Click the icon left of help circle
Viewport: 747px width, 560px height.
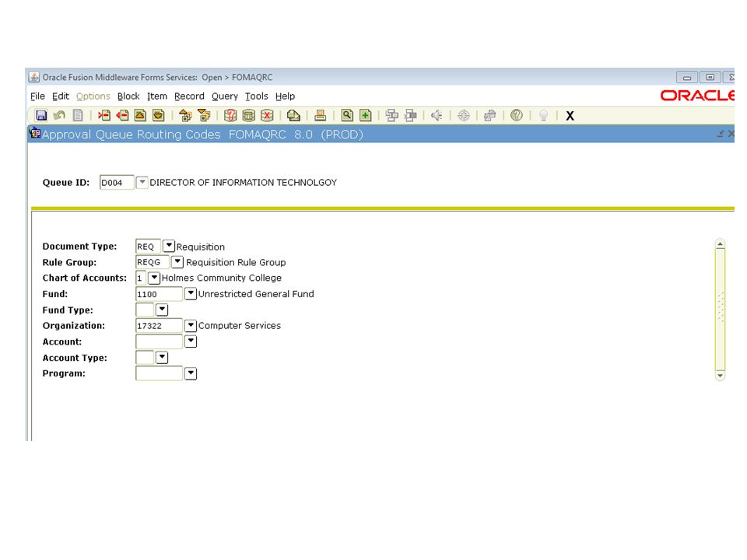click(489, 115)
